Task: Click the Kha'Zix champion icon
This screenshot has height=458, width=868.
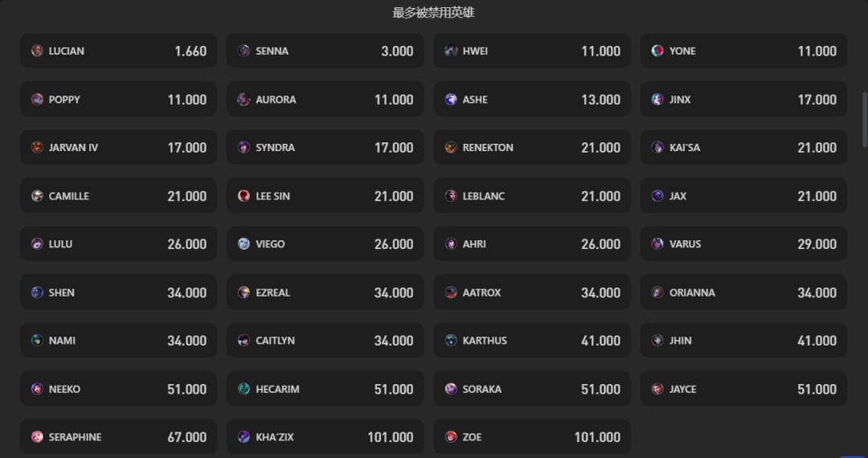Action: [x=244, y=437]
